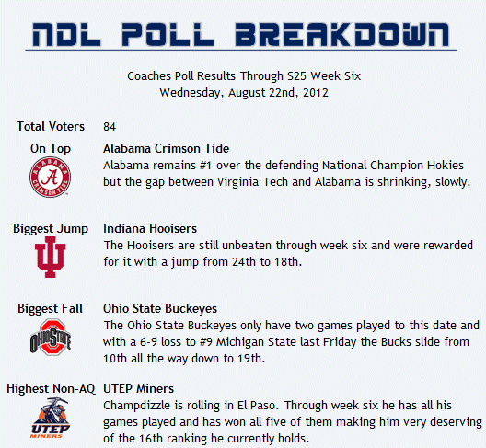This screenshot has height=448, width=486.
Task: Select the NDL Poll Breakdown title banner
Action: pos(241,34)
